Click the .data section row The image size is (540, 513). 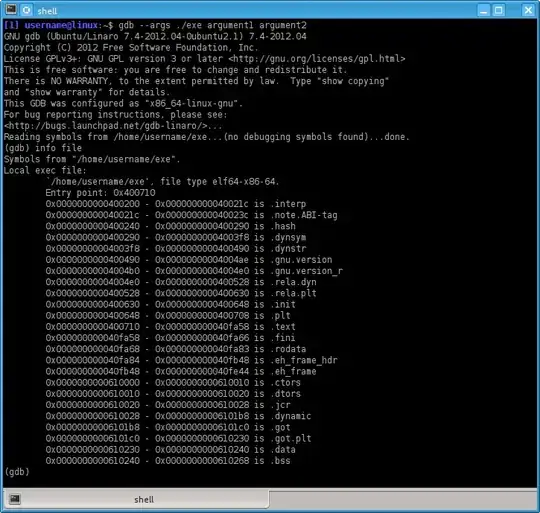pos(170,449)
